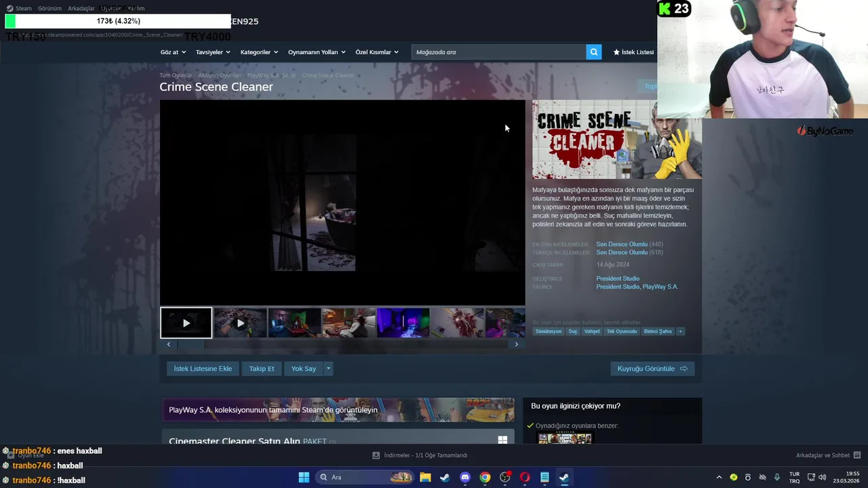This screenshot has width=868, height=488.
Task: Open Arkadaşlar ve Sohbet chat icon
Action: (x=857, y=455)
